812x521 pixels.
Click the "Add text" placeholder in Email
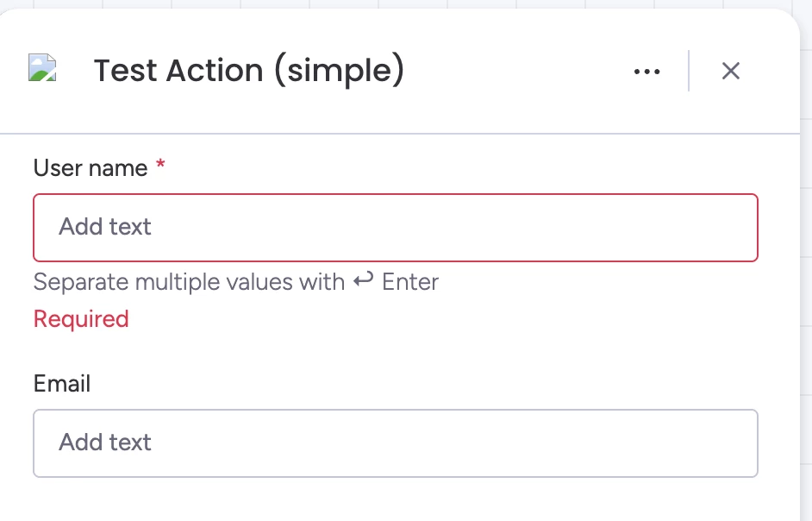tap(105, 443)
